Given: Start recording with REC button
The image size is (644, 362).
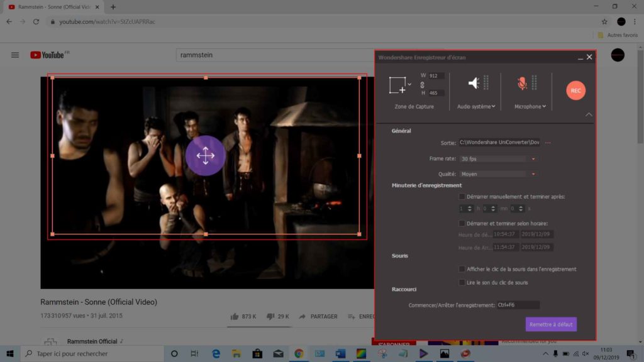Looking at the screenshot, I should [575, 90].
